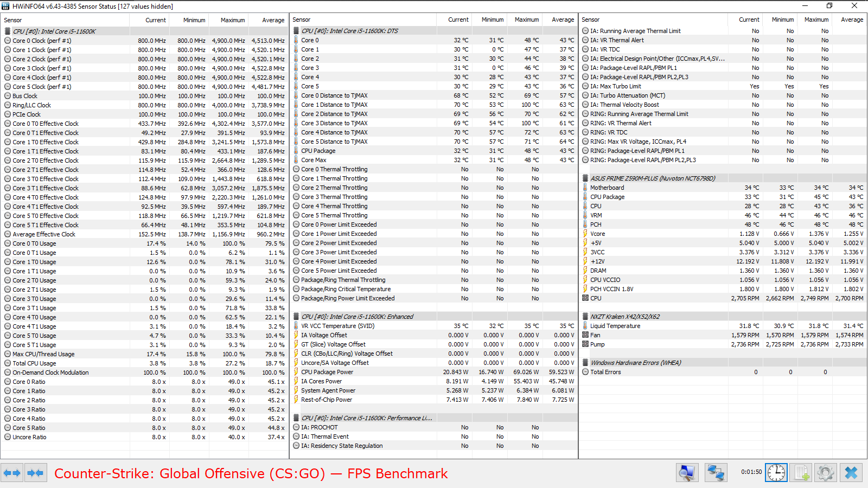Image resolution: width=868 pixels, height=488 pixels.
Task: Select IA: Residency State Regulation row
Action: pos(433,446)
